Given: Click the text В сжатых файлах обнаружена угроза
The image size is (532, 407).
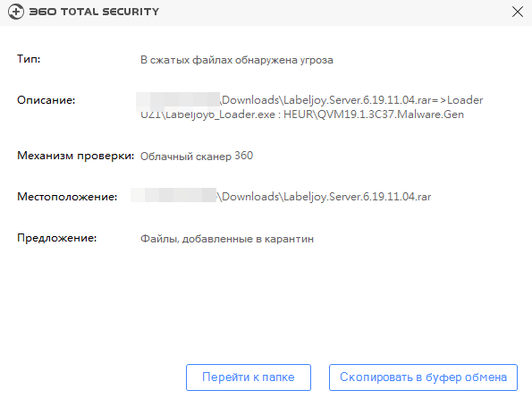Looking at the screenshot, I should tap(237, 60).
